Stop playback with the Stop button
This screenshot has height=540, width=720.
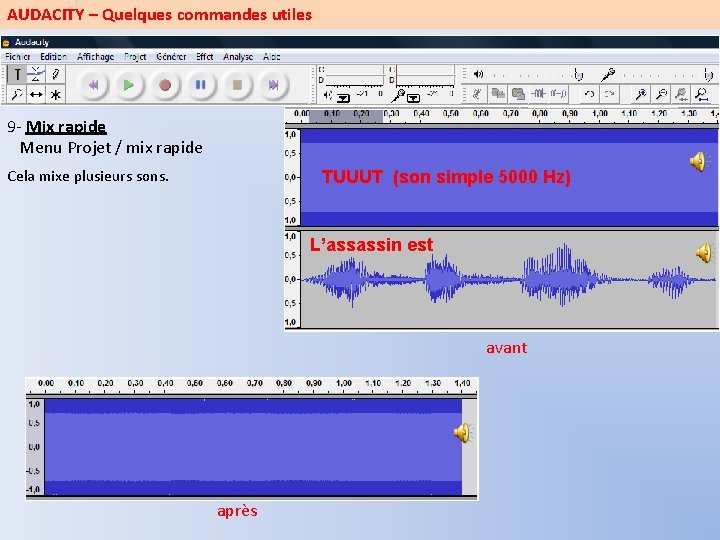237,85
